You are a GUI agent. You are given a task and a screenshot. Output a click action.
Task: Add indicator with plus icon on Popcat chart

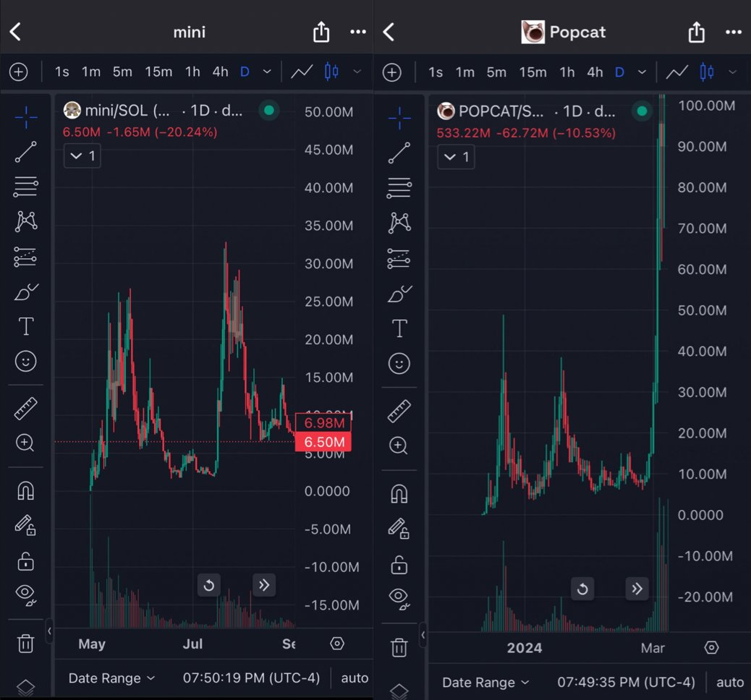point(392,72)
